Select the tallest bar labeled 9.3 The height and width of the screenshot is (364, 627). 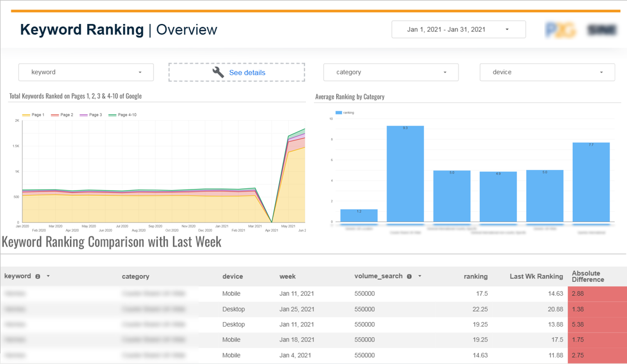[405, 174]
